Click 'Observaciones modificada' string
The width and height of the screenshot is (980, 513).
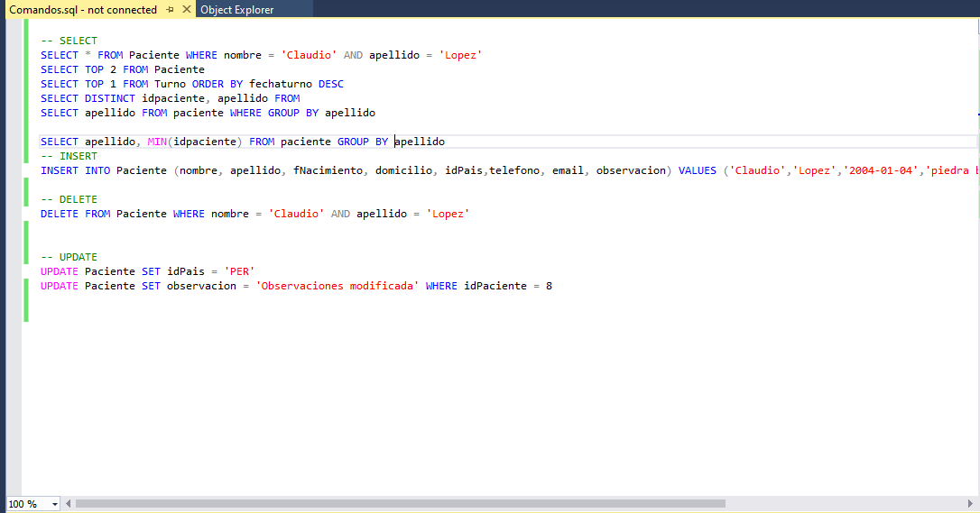[337, 286]
